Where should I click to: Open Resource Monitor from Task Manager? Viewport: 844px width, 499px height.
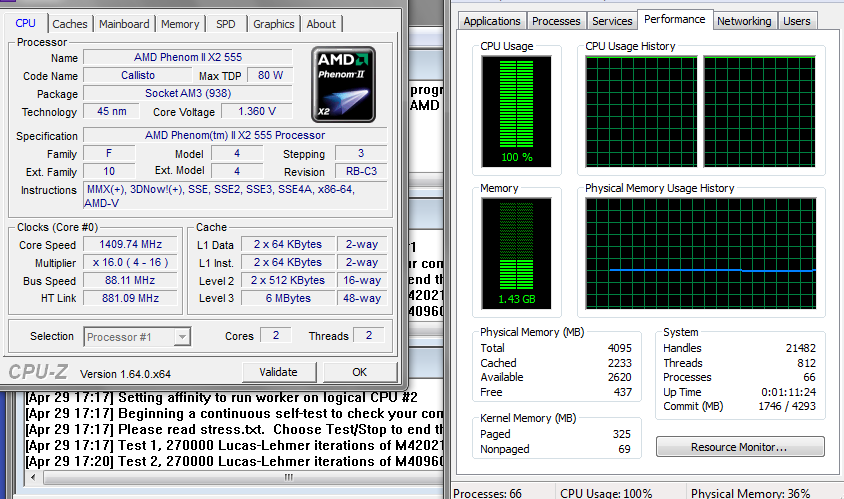coord(740,447)
